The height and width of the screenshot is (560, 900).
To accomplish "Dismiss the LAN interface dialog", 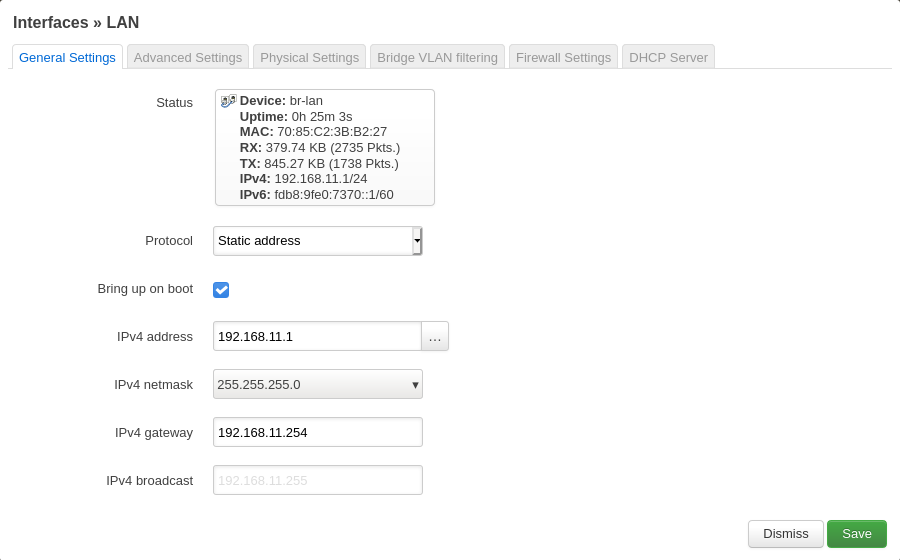I will point(785,534).
